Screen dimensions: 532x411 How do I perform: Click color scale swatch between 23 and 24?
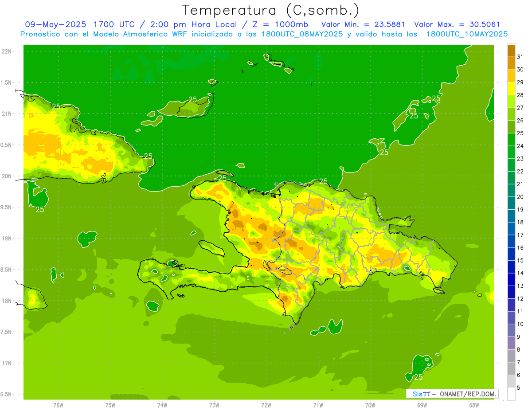511,152
